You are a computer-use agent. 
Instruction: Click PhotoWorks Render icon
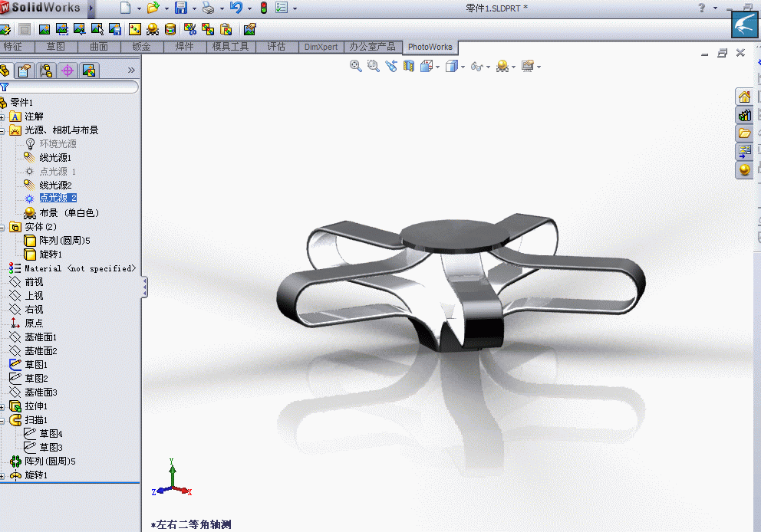click(x=44, y=30)
